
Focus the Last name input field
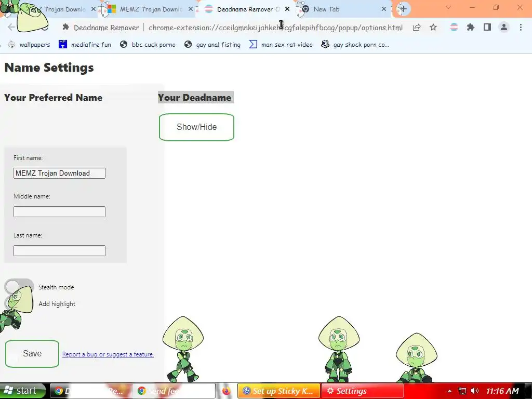59,251
